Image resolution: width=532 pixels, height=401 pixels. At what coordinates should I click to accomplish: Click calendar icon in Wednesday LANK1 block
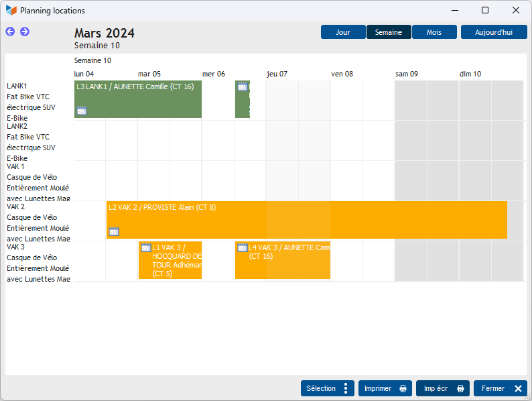pyautogui.click(x=243, y=87)
